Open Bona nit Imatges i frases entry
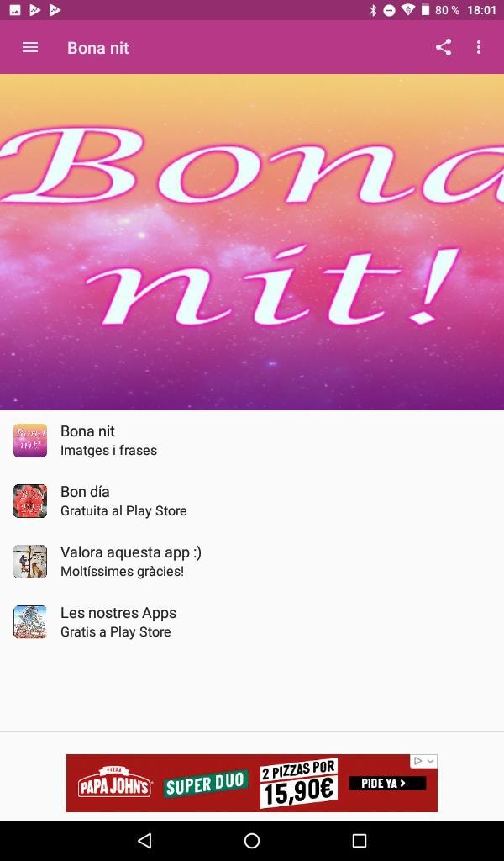This screenshot has width=504, height=861. tap(252, 441)
